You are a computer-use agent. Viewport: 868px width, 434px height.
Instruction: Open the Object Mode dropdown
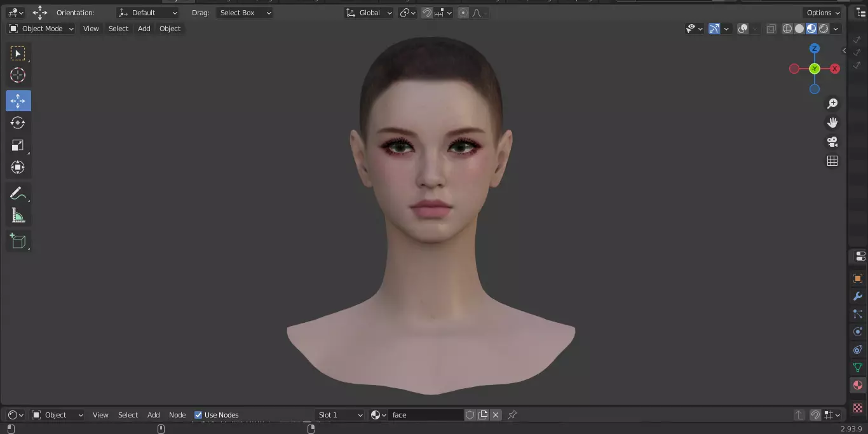[41, 29]
